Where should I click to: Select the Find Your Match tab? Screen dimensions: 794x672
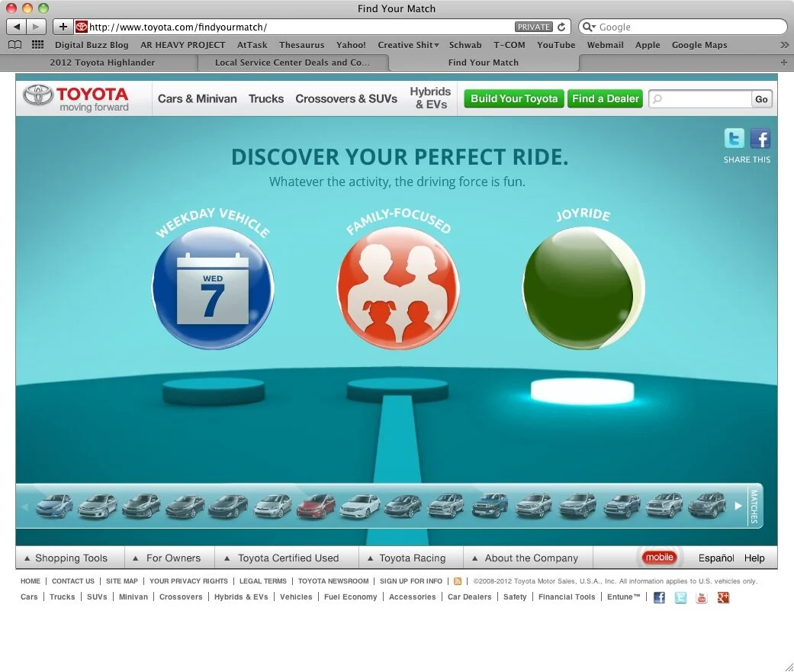click(x=484, y=63)
